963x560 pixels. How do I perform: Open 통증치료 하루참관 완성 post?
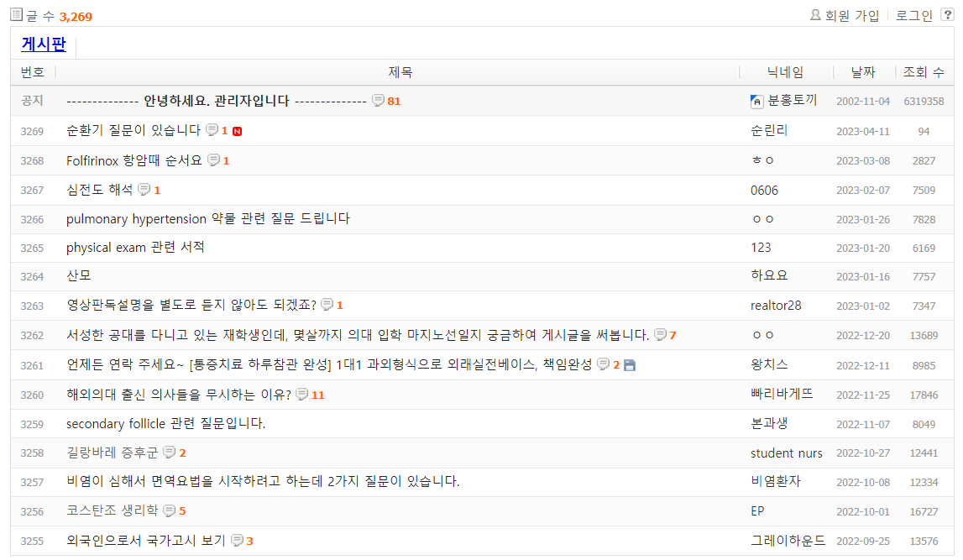[x=329, y=364]
